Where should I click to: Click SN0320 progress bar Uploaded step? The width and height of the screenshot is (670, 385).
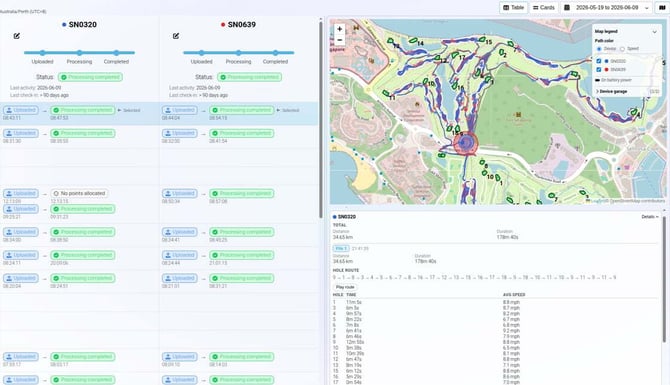coord(42,53)
